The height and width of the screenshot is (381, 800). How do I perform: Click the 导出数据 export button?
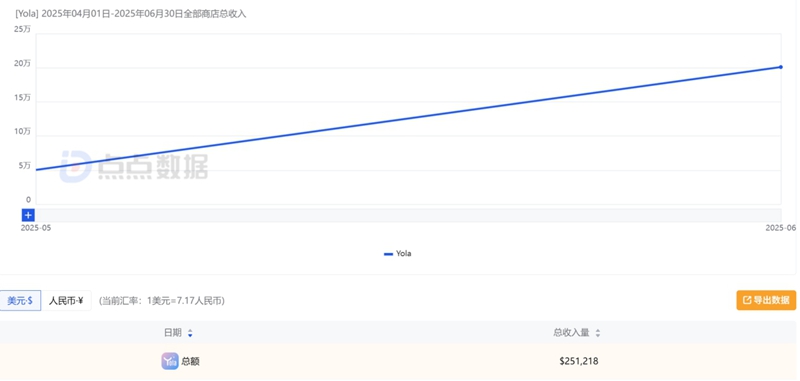tap(766, 300)
